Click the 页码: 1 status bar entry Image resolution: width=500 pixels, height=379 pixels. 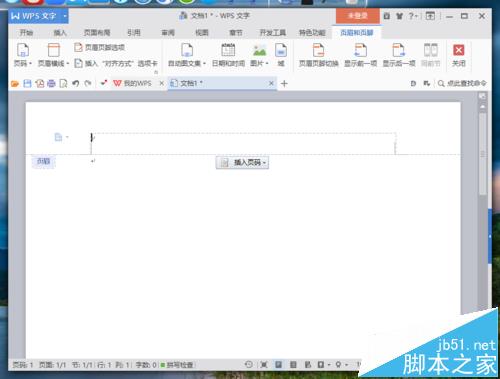[23, 365]
